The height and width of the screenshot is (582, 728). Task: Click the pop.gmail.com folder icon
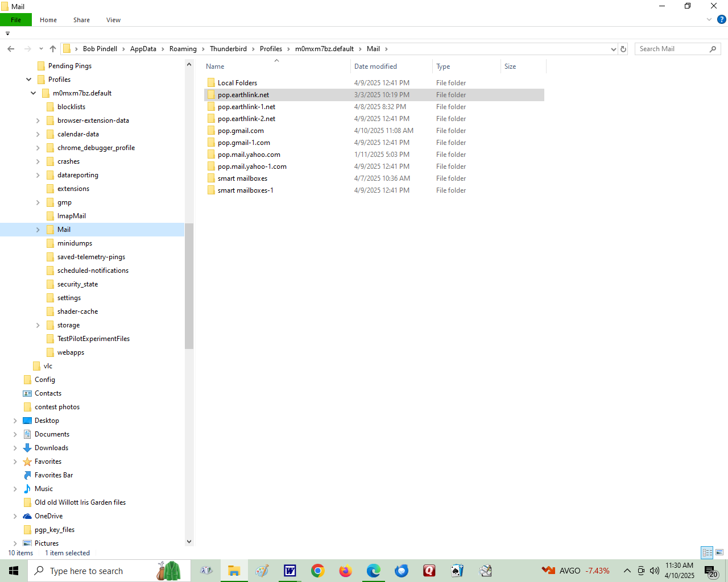tap(211, 131)
